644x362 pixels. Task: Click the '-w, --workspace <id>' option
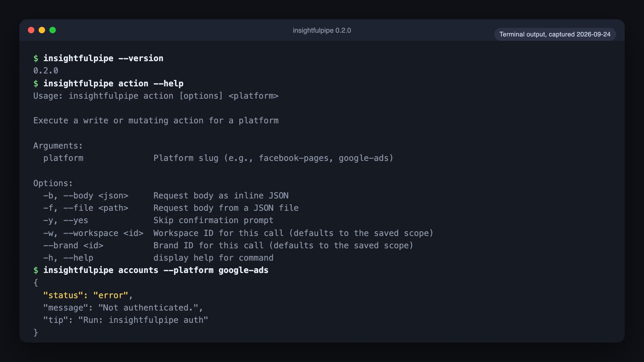tap(93, 233)
